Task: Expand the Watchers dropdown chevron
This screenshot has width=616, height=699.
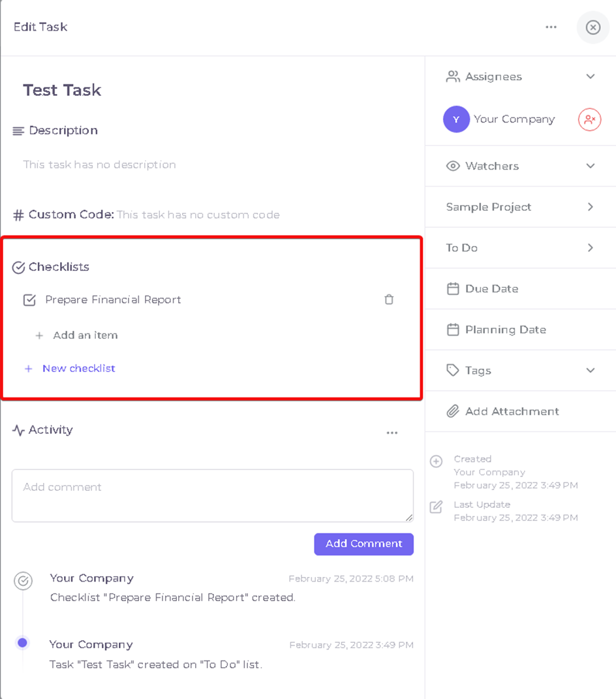Action: (x=590, y=166)
